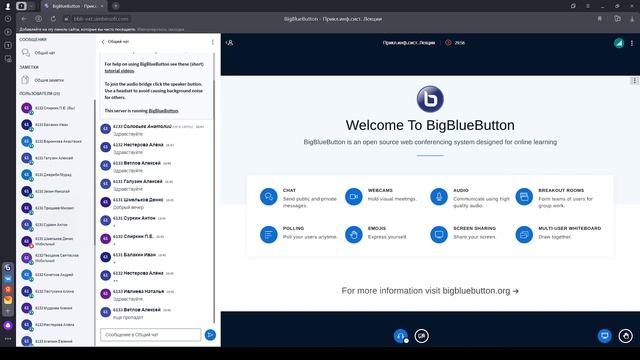Reload the browser page
This screenshot has height=360, width=640.
pyautogui.click(x=53, y=19)
